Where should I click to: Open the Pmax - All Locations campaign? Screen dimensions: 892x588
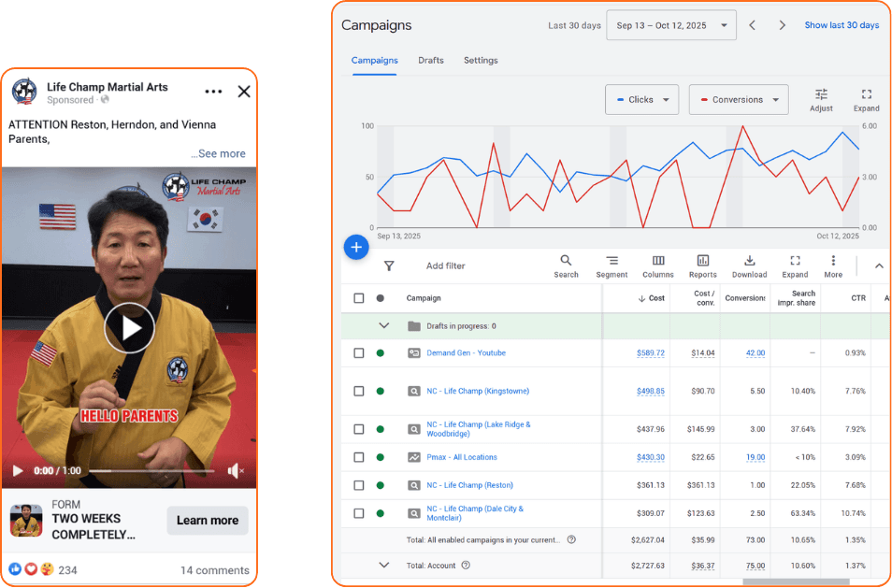coord(462,457)
